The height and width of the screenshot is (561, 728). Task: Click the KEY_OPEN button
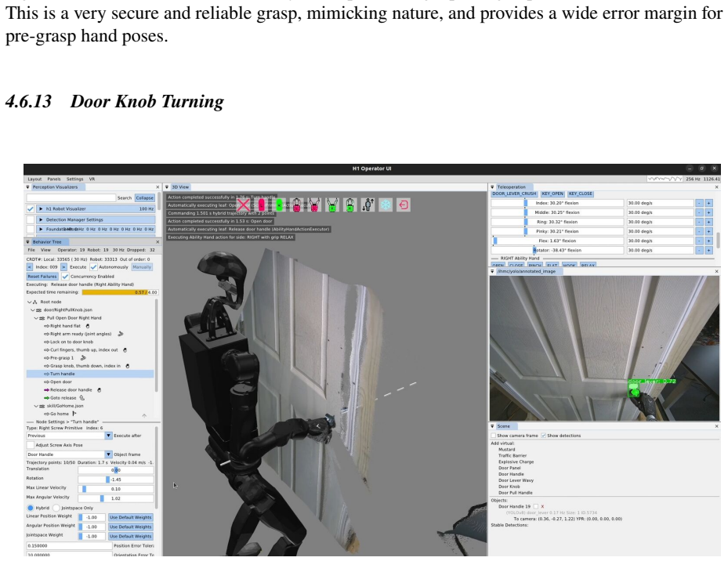click(x=552, y=194)
